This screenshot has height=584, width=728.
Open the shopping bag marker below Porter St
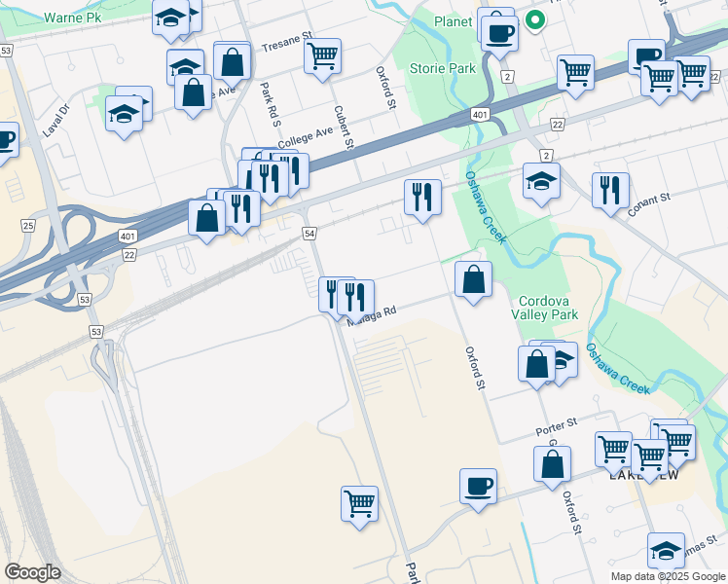coord(552,464)
